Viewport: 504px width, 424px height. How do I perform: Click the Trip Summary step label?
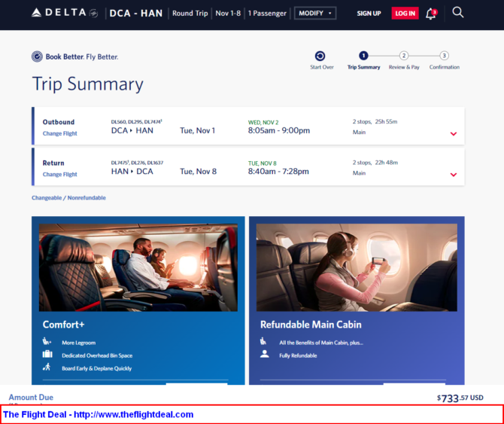tap(363, 67)
